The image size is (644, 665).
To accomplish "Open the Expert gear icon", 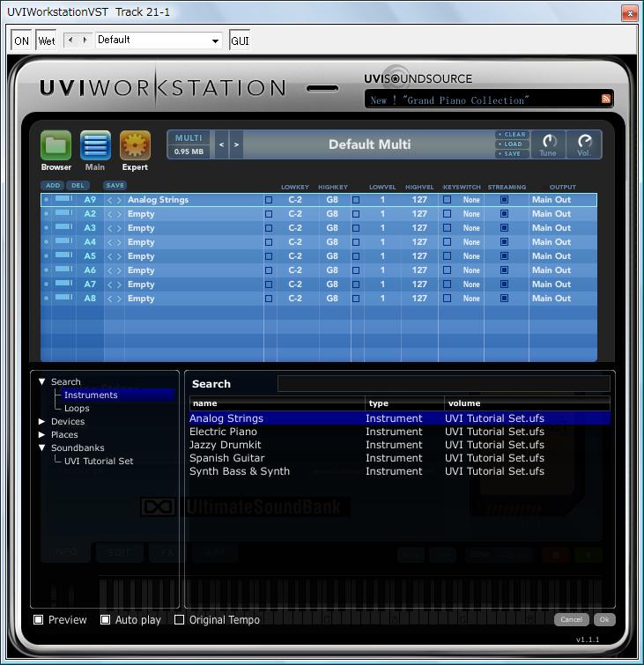I will pos(135,145).
